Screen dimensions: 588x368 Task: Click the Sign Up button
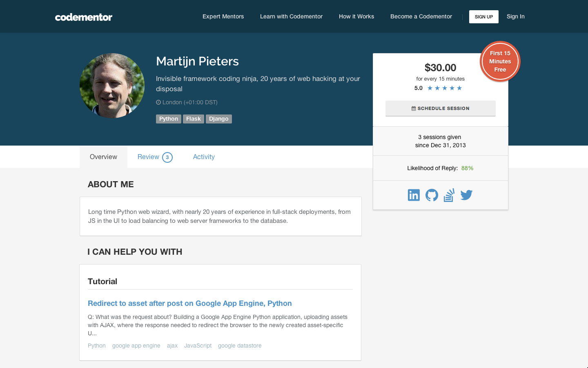[484, 17]
